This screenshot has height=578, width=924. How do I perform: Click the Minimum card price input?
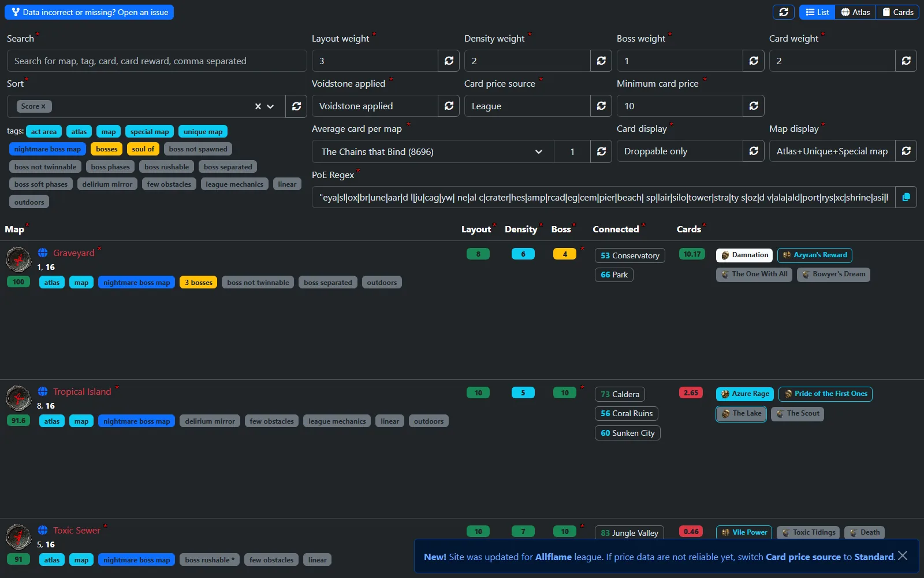coord(680,106)
